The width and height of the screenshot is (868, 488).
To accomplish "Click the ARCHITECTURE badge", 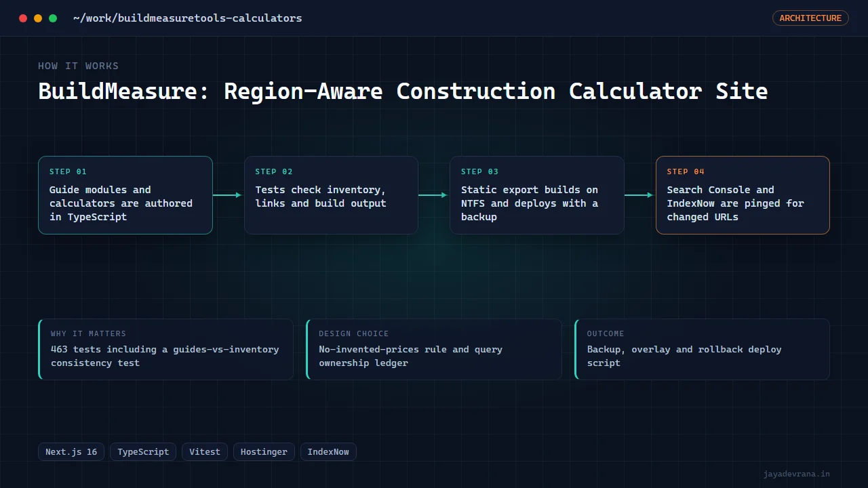I will click(810, 18).
